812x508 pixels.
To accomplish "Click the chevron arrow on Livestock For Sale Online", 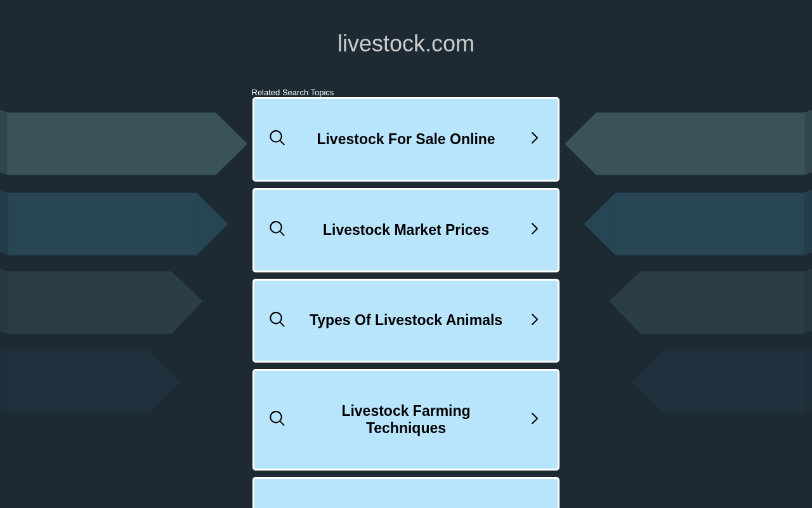I will 535,138.
